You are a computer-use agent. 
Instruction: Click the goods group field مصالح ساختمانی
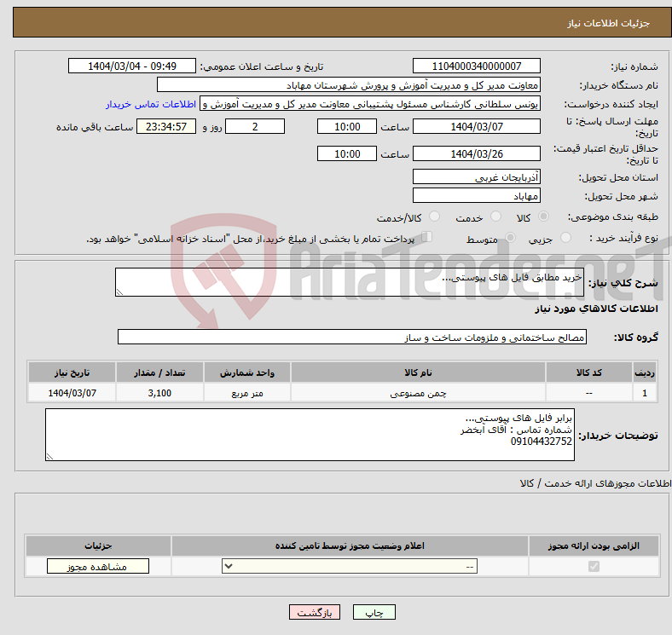[352, 337]
